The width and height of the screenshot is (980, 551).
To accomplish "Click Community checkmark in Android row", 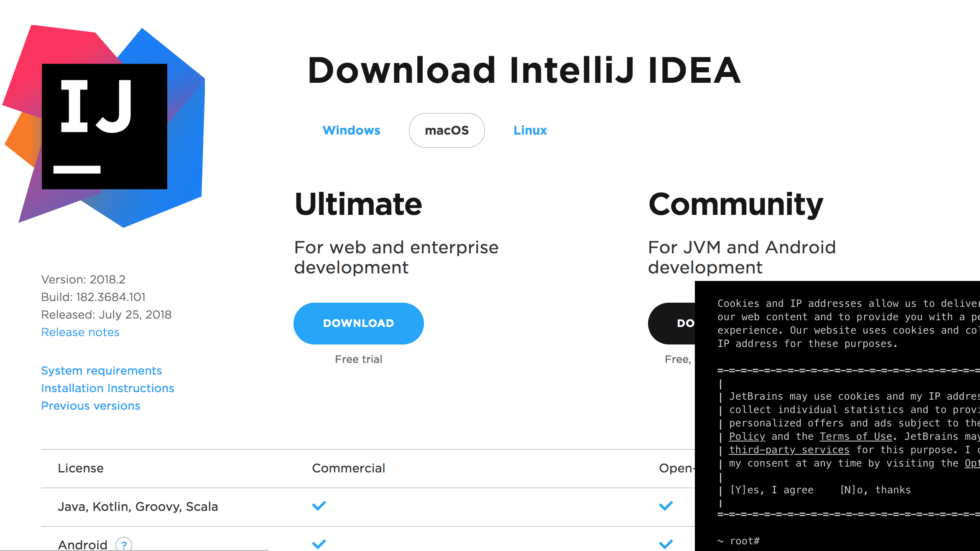I will pos(666,544).
